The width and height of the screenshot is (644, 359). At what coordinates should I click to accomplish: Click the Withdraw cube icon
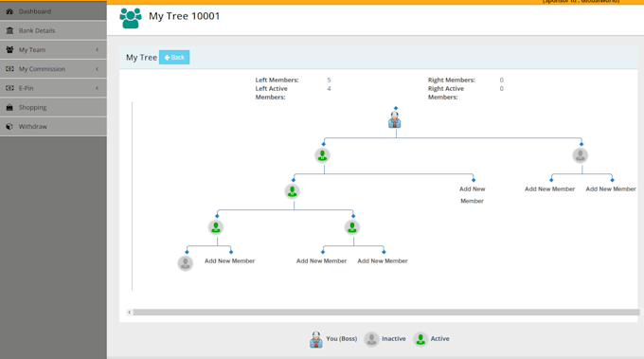coord(9,127)
